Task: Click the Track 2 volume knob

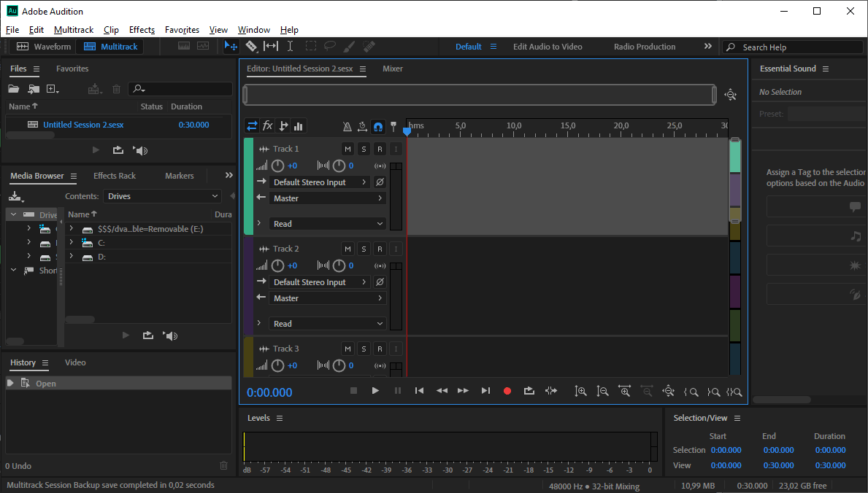Action: click(278, 265)
